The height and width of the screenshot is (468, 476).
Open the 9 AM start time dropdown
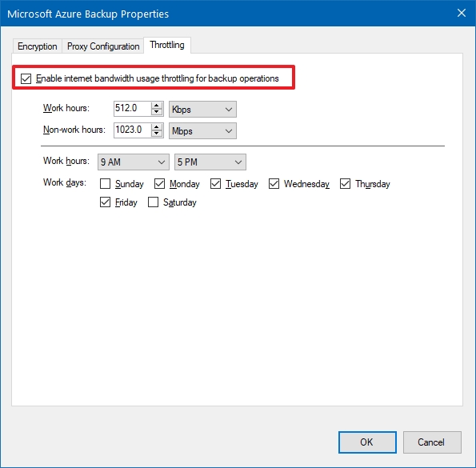coord(134,162)
